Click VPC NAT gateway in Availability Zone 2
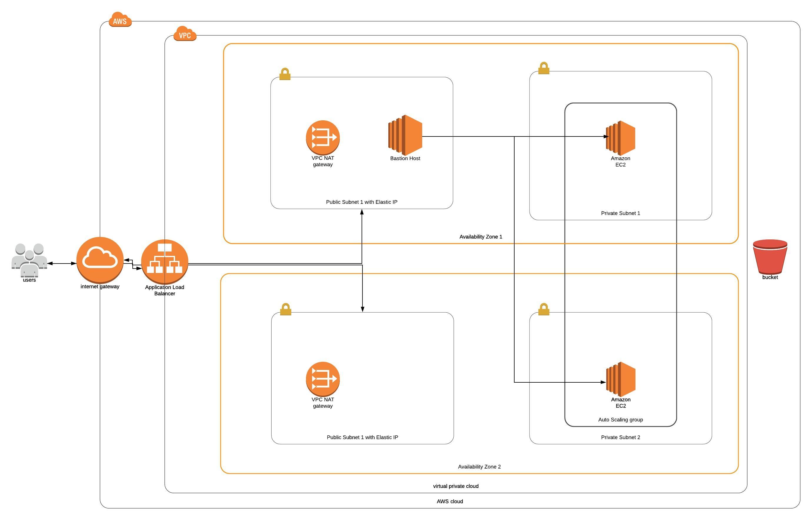 click(x=322, y=379)
